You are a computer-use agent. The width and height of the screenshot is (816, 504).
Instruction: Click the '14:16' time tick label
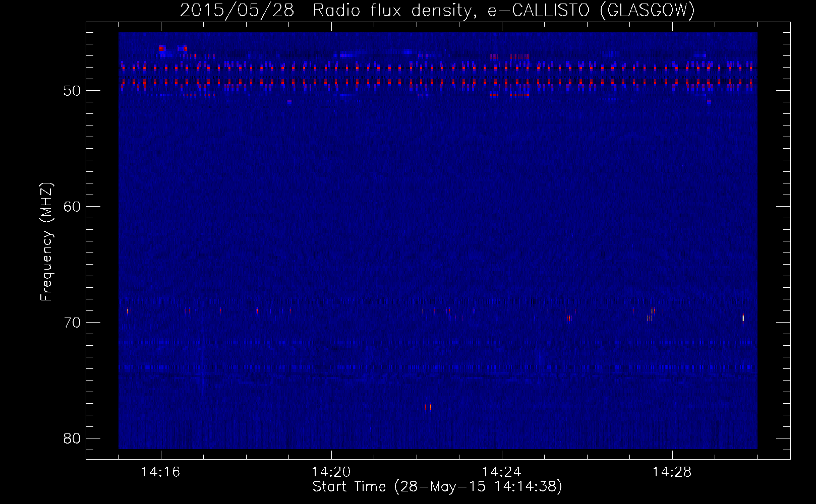160,472
